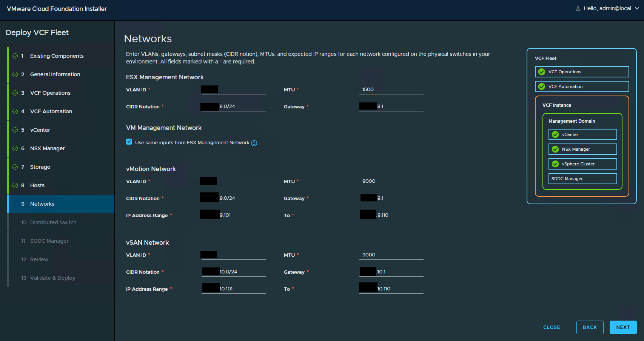Click green check icon on vSphere Cluster box
Image resolution: width=644 pixels, height=341 pixels.
tap(555, 164)
